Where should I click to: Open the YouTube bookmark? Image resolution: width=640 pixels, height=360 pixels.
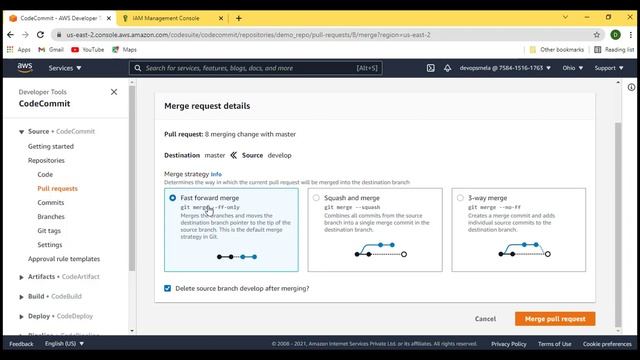(87, 49)
